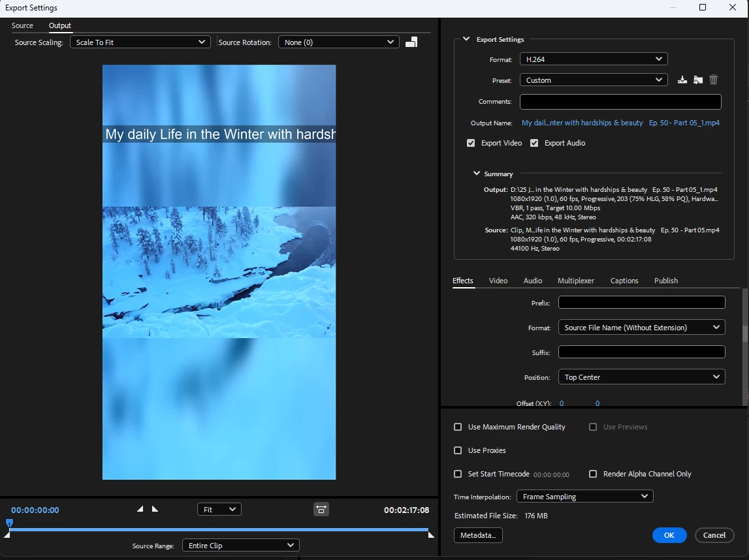This screenshot has height=560, width=749.
Task: Click the Import Preset icon
Action: (x=698, y=80)
